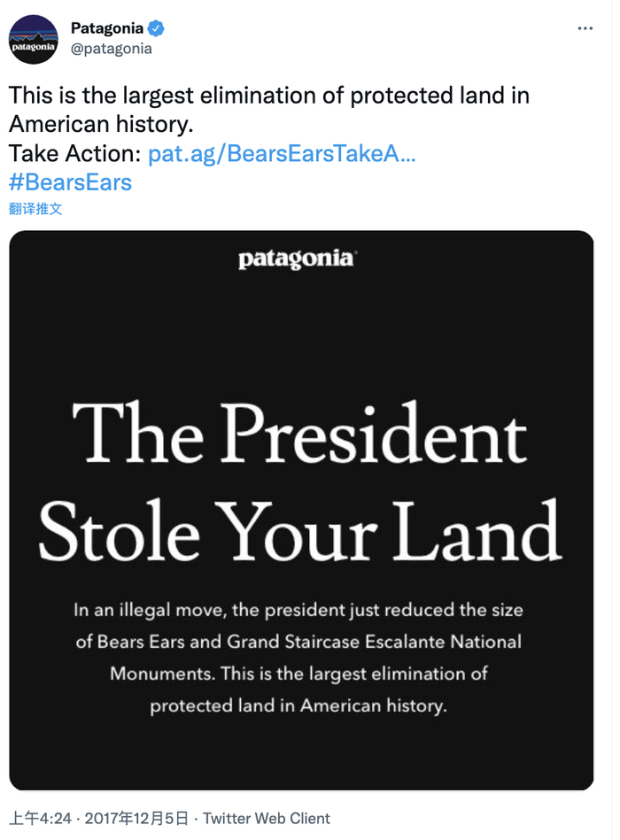The width and height of the screenshot is (620, 840).
Task: Click the Patagonia display name
Action: [106, 28]
